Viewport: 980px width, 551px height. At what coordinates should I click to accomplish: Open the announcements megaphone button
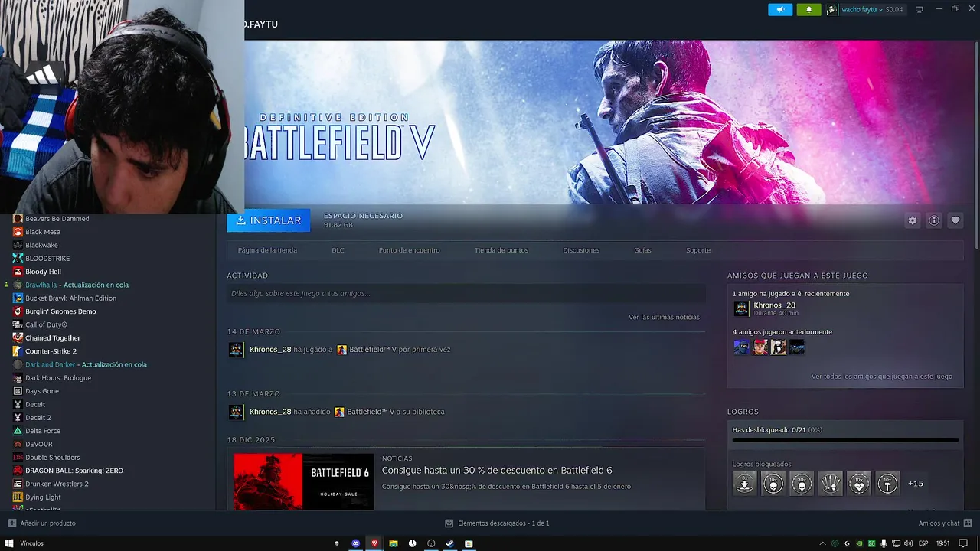(x=780, y=9)
